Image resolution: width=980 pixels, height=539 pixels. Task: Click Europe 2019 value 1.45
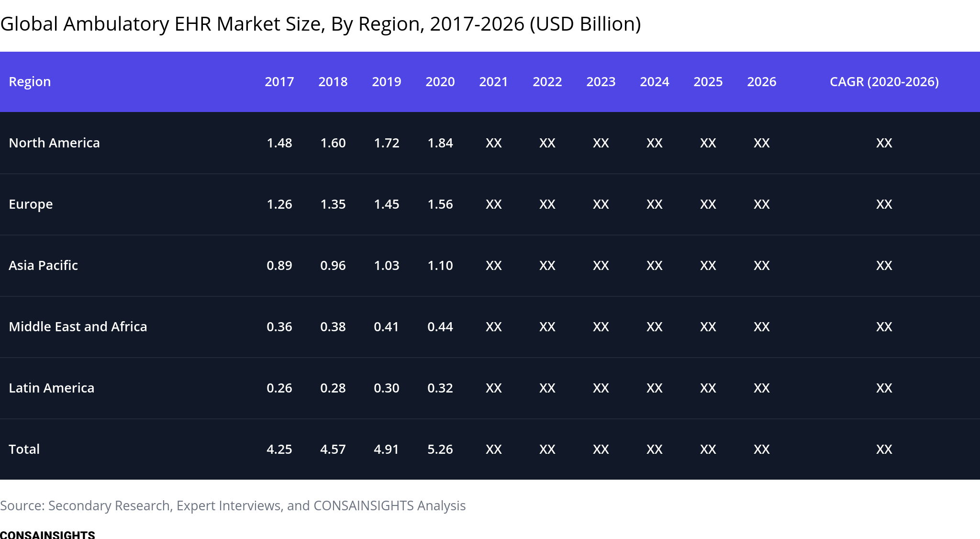coord(387,204)
